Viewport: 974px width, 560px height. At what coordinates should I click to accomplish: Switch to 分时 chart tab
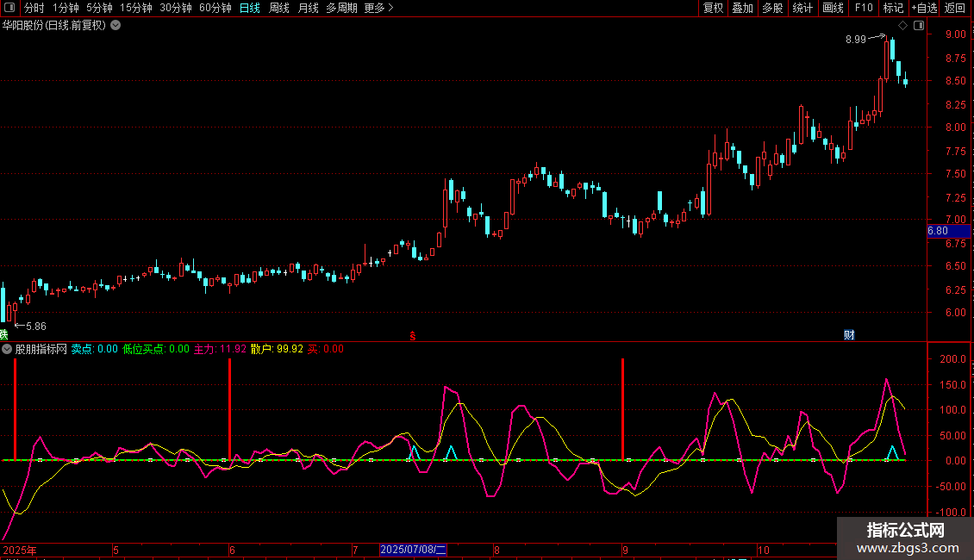34,8
